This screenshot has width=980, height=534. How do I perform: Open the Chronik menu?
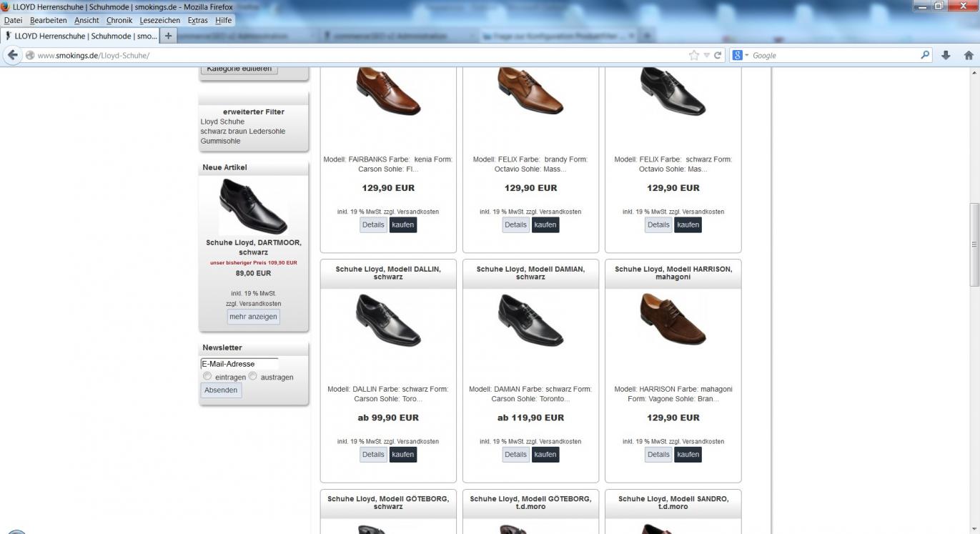tap(119, 20)
